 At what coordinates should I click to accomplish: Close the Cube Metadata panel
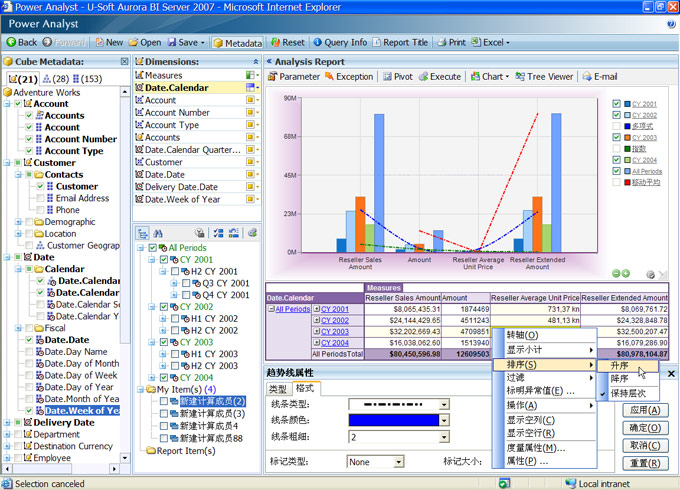124,62
